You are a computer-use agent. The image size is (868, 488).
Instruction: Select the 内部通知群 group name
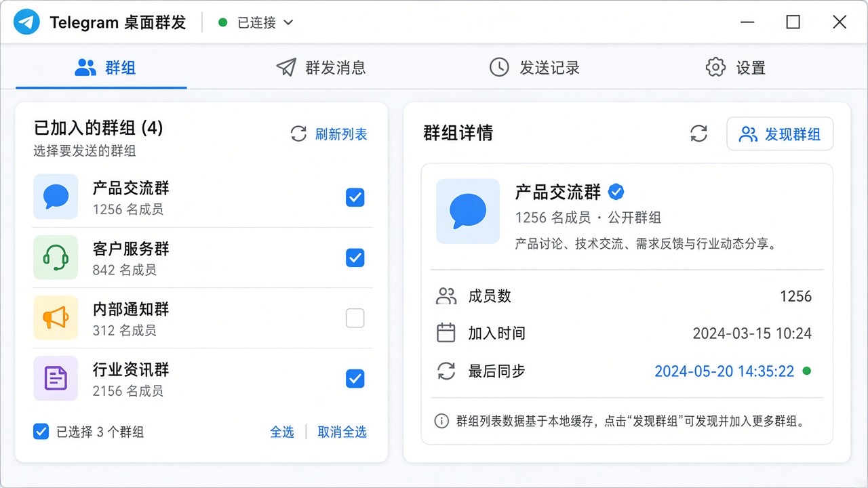pos(131,309)
